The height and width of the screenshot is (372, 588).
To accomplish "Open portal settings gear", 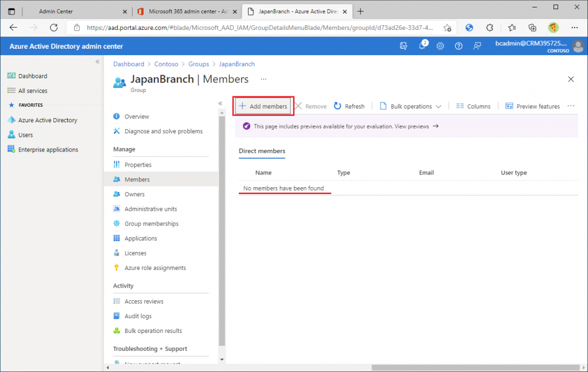I will [x=440, y=46].
